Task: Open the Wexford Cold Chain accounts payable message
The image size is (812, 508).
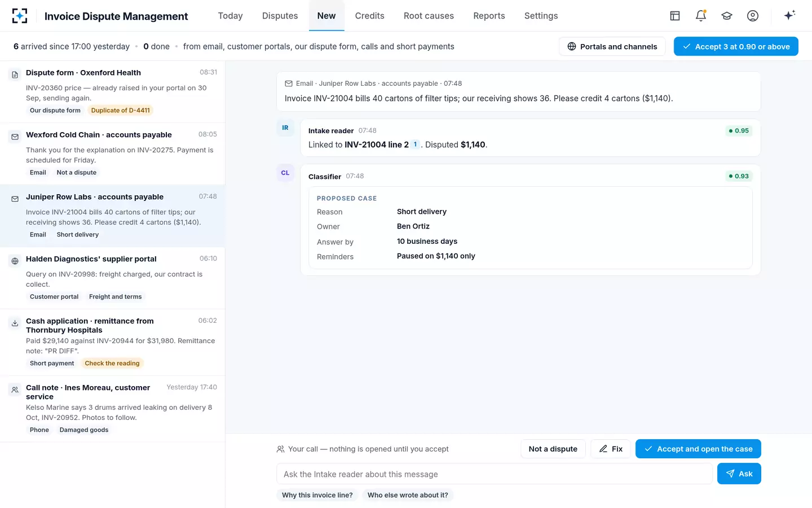Action: [113, 154]
